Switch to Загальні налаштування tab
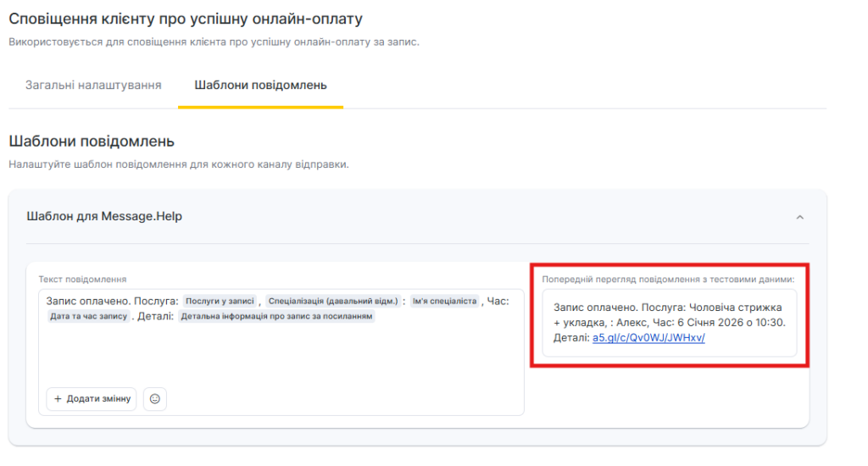Screen dimensions: 868x466 tap(93, 86)
